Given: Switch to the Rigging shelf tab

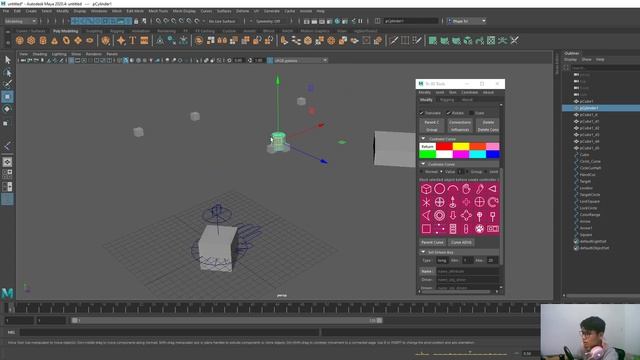Looking at the screenshot, I should point(117,31).
